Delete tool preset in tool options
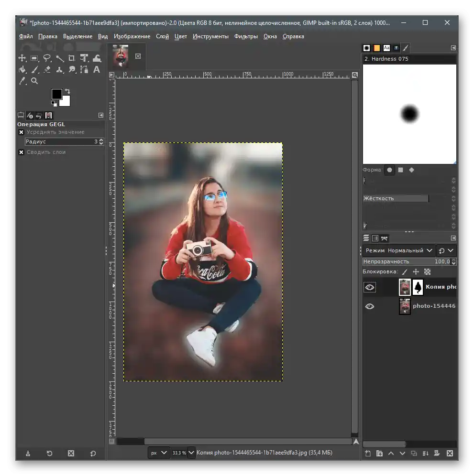474x476 pixels. [71, 453]
